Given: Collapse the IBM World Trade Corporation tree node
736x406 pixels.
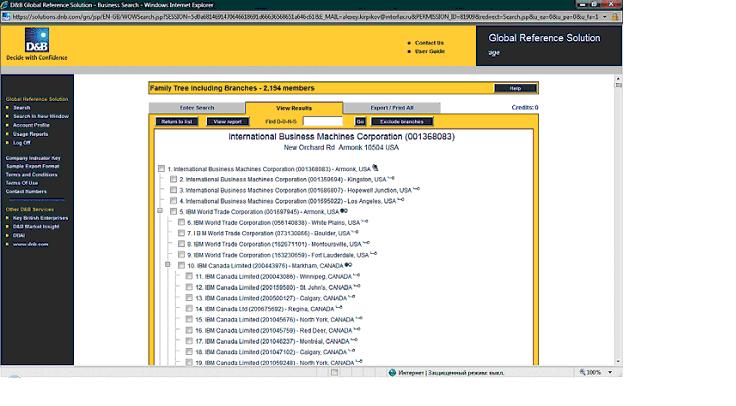Looking at the screenshot, I should click(160, 211).
